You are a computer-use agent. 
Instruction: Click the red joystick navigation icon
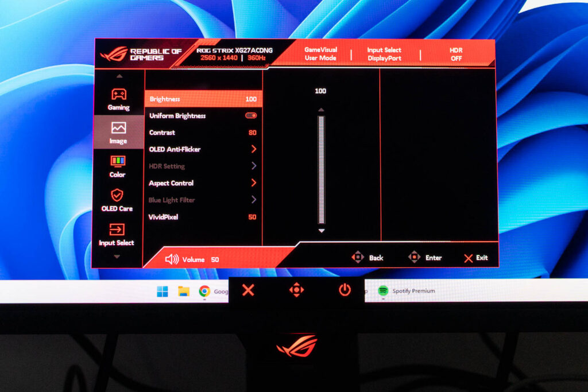(x=296, y=290)
